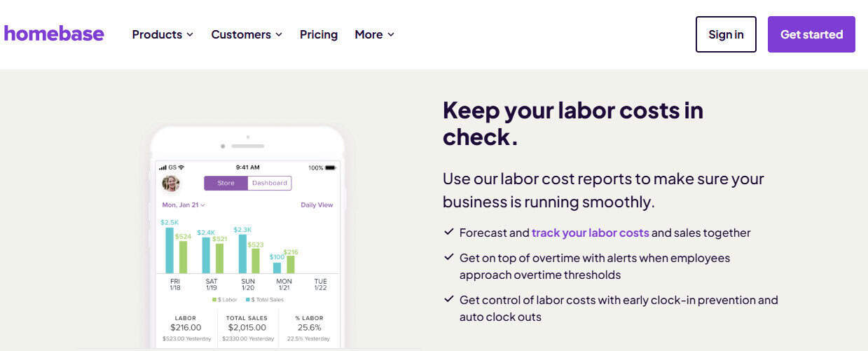
Task: Switch to the Dashboard toggle option
Action: [270, 184]
